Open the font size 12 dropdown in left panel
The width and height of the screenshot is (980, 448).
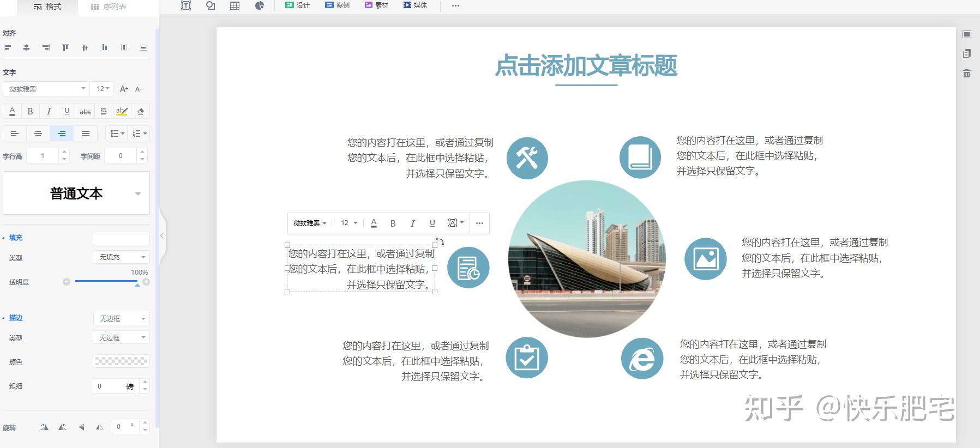coord(103,89)
